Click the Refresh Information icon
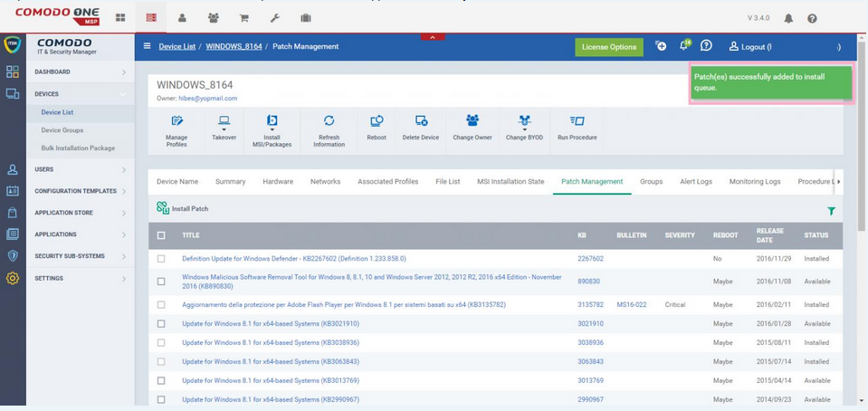Screen dimensions: 868x411 329,121
